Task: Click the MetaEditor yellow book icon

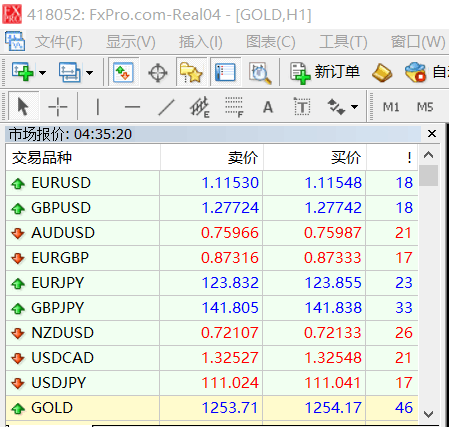Action: click(x=382, y=72)
